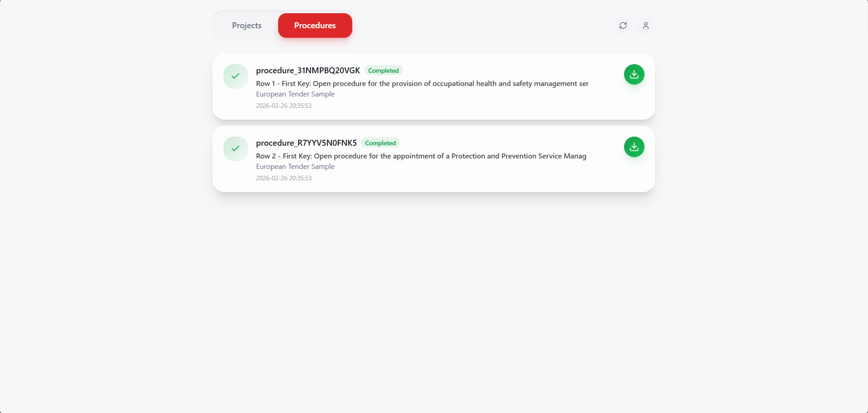This screenshot has height=413, width=868.
Task: Open the procedure_R7YYV5N0FNK5 title
Action: click(306, 143)
